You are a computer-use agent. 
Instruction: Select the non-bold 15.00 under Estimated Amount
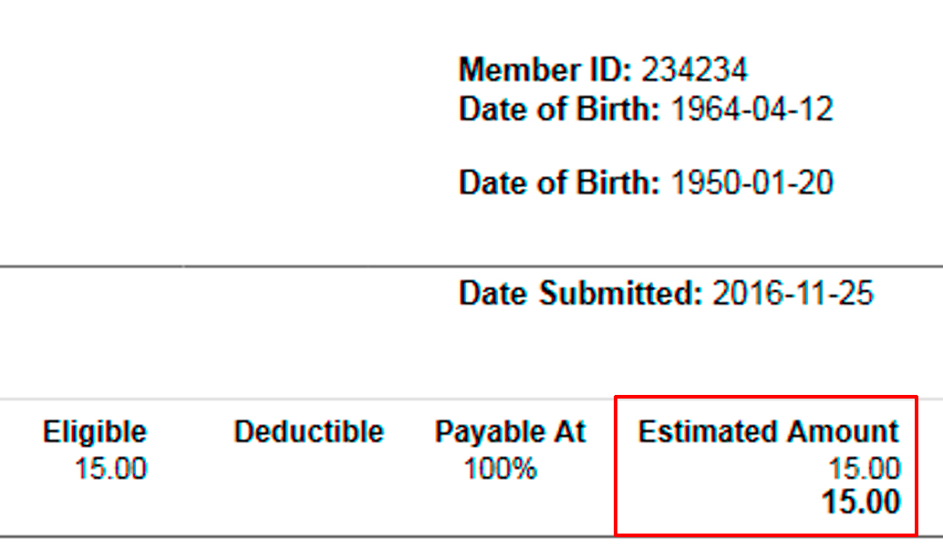coord(865,469)
